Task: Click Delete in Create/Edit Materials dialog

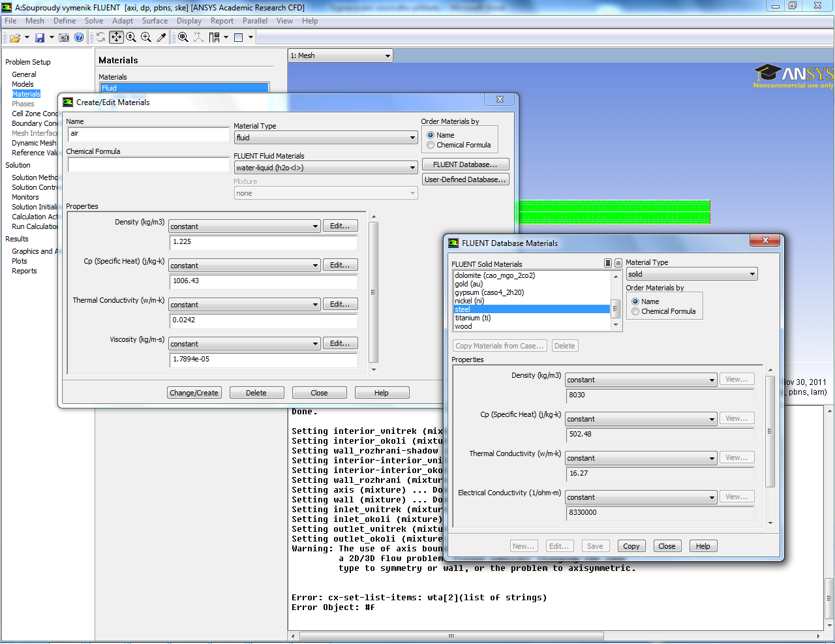Action: tap(256, 393)
